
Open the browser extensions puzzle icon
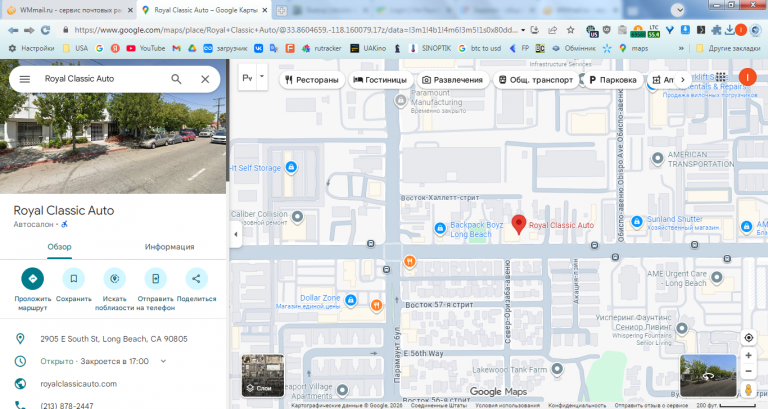pos(716,30)
